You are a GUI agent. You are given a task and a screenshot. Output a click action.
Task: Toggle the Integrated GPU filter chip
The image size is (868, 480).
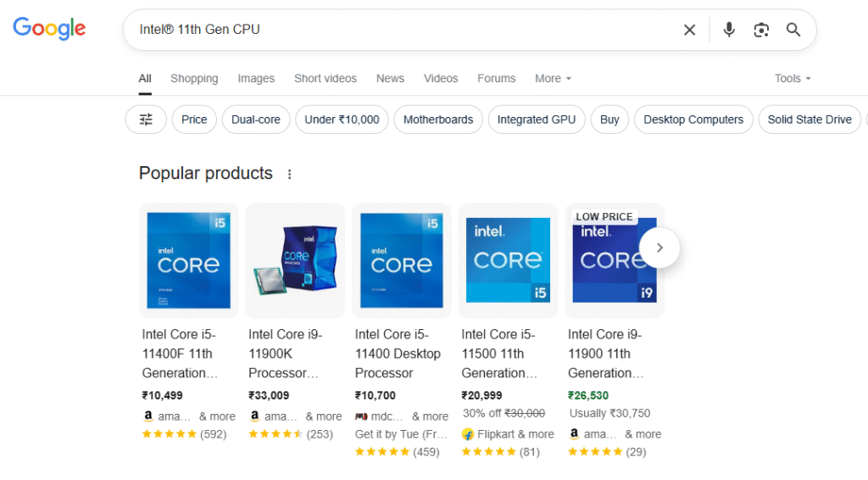pos(536,120)
